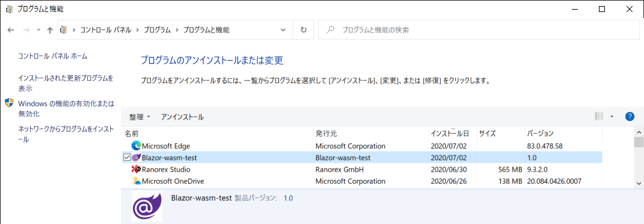Click the Microsoft Edge icon in the list
The height and width of the screenshot is (224, 644).
[x=136, y=146]
